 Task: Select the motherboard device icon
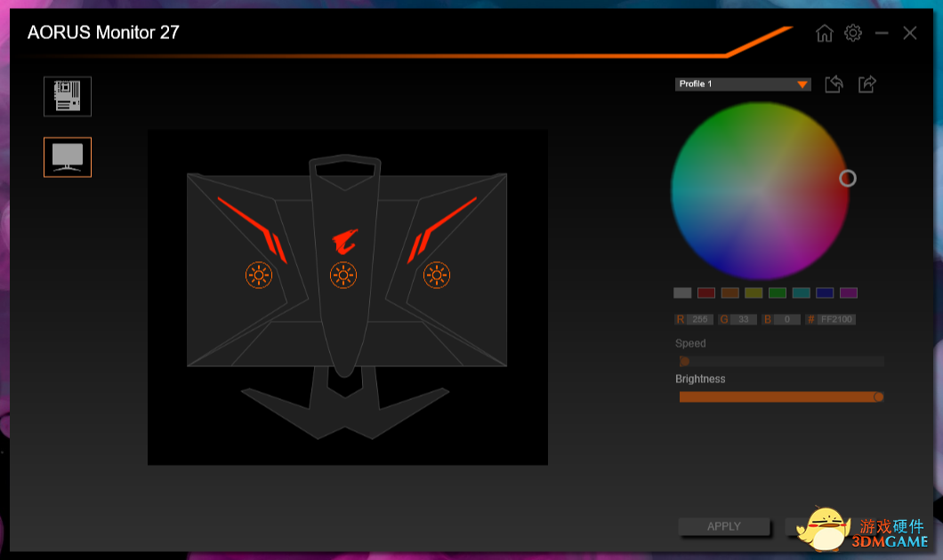coord(68,96)
